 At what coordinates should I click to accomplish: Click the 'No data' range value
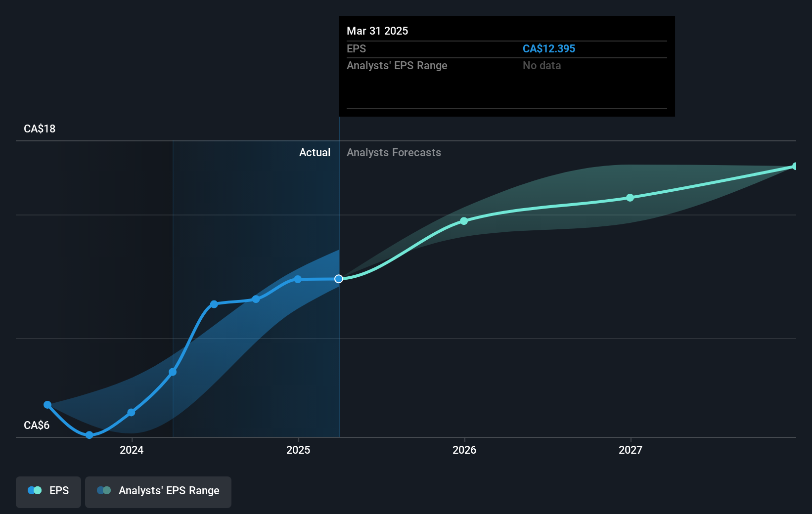coord(541,66)
